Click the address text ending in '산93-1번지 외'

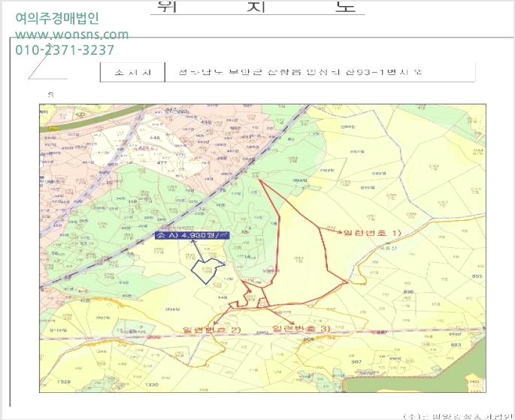coord(300,72)
